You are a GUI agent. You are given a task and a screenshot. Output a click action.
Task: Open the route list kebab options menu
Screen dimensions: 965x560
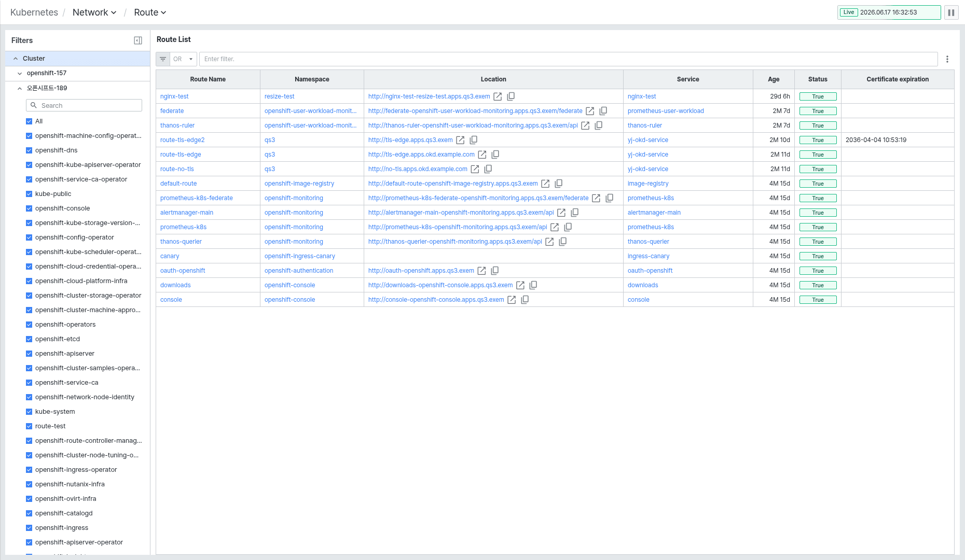947,59
